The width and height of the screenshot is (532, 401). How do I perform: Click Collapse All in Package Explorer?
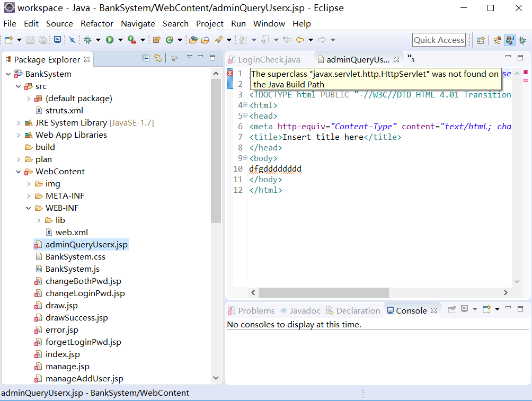pos(146,58)
